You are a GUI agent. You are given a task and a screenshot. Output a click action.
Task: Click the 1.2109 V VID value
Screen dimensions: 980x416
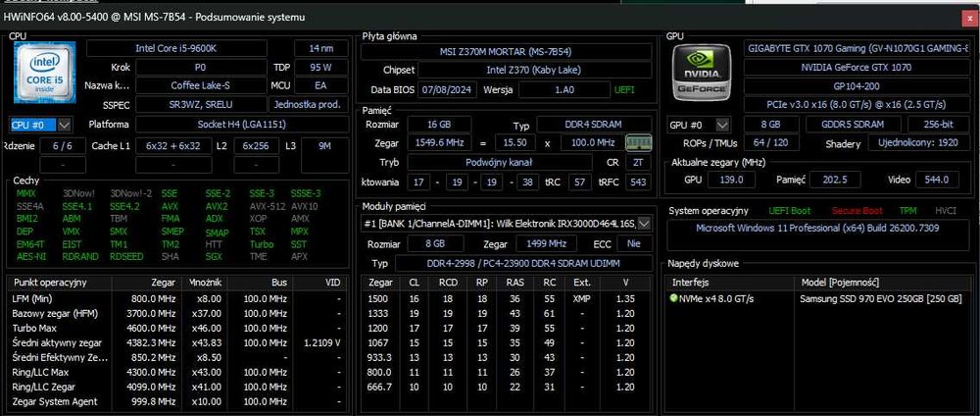(x=321, y=342)
